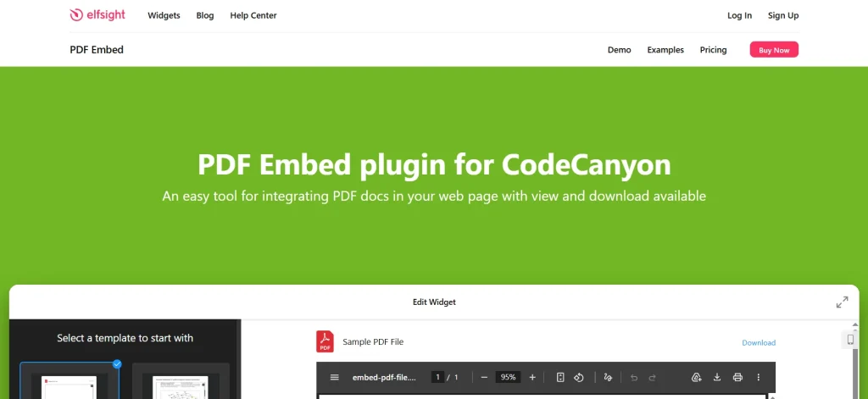868x399 pixels.
Task: Click the Log In link
Action: tap(739, 15)
